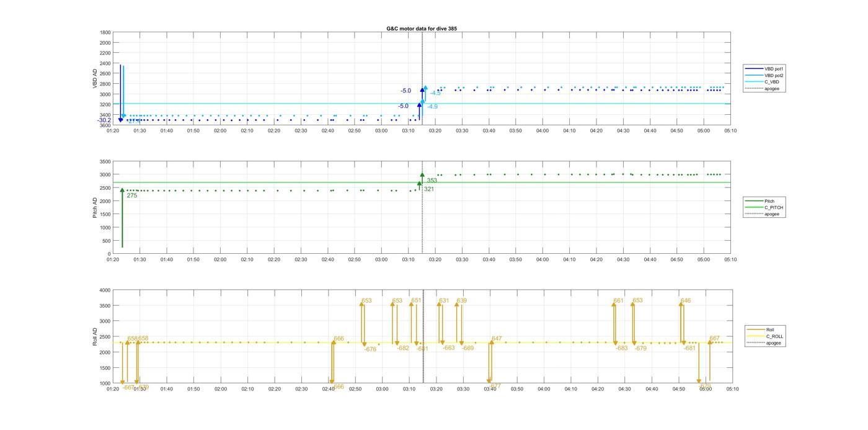Click the '631' roll annotation
The height and width of the screenshot is (430, 868).
(444, 300)
